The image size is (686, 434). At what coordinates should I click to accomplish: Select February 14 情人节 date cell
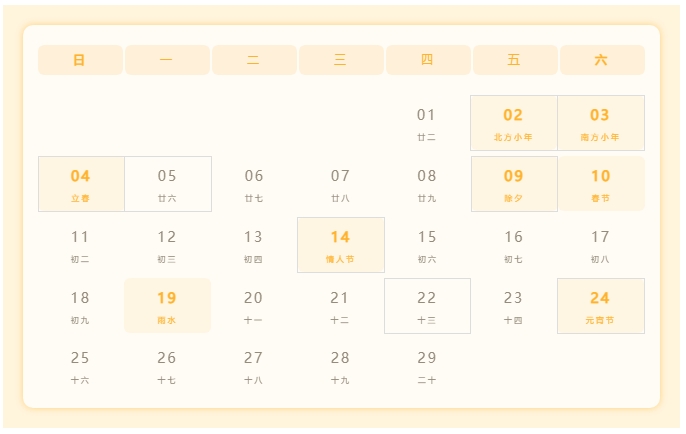(340, 245)
